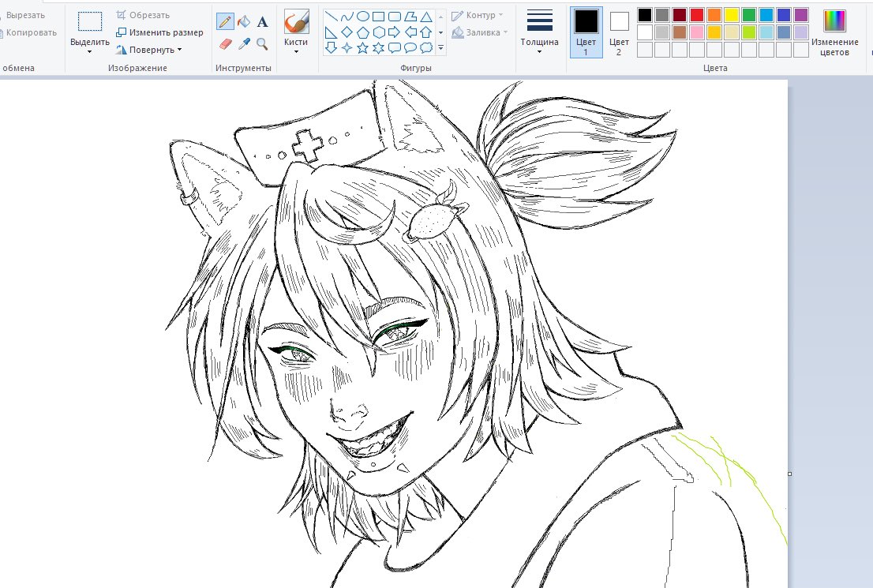Click the canvas right-edge resize handle

789,474
